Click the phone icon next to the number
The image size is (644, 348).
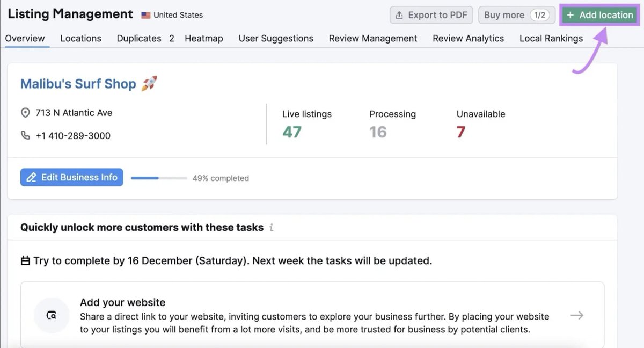[x=25, y=135]
